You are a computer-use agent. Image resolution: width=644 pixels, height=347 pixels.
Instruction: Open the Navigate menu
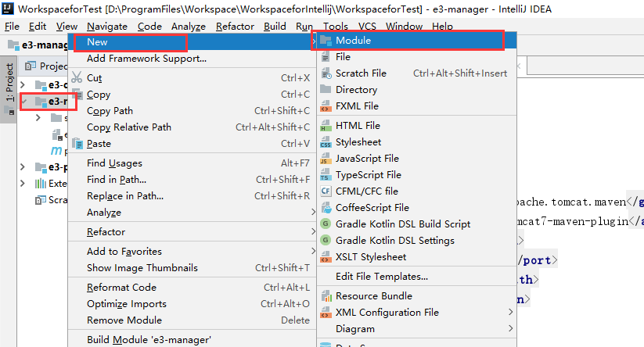(x=107, y=27)
